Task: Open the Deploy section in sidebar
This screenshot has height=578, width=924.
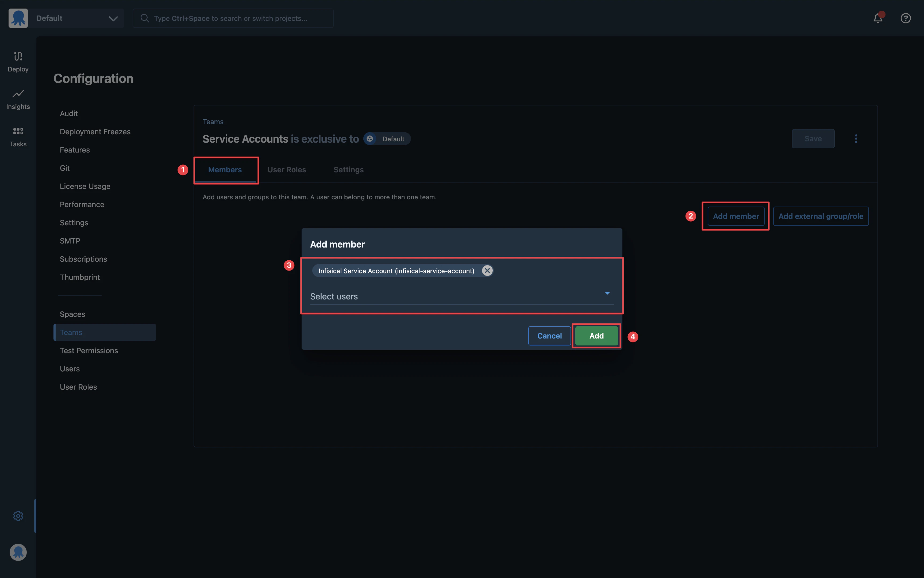Action: (18, 62)
